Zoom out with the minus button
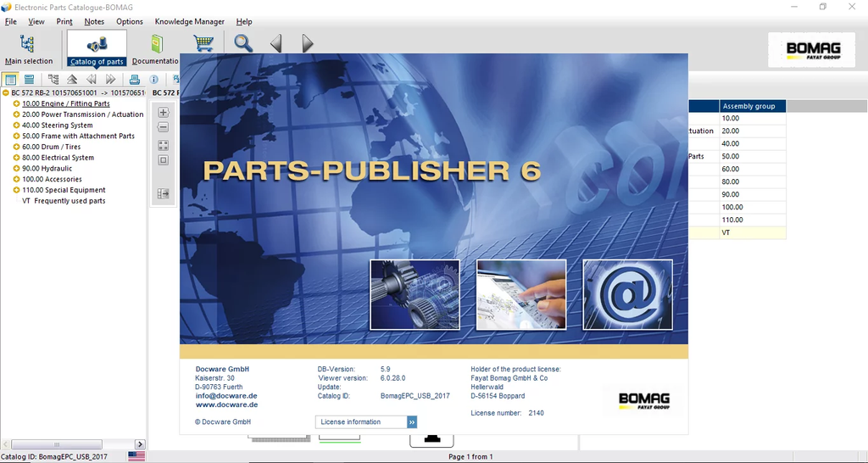 [x=164, y=127]
